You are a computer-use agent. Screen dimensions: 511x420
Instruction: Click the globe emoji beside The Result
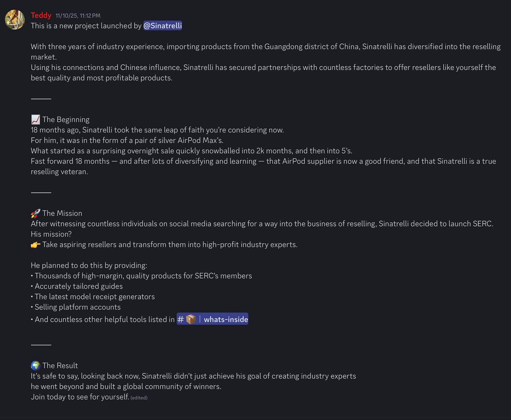[36, 365]
